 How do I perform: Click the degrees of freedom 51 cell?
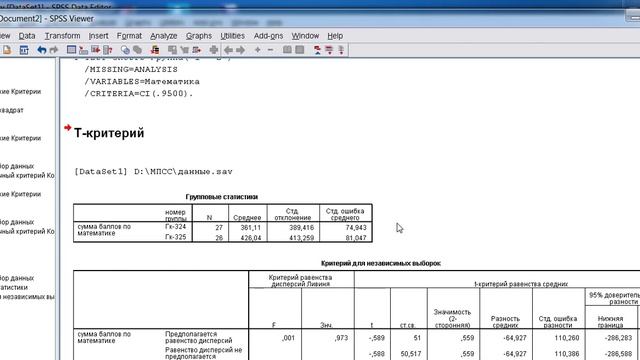coord(417,338)
